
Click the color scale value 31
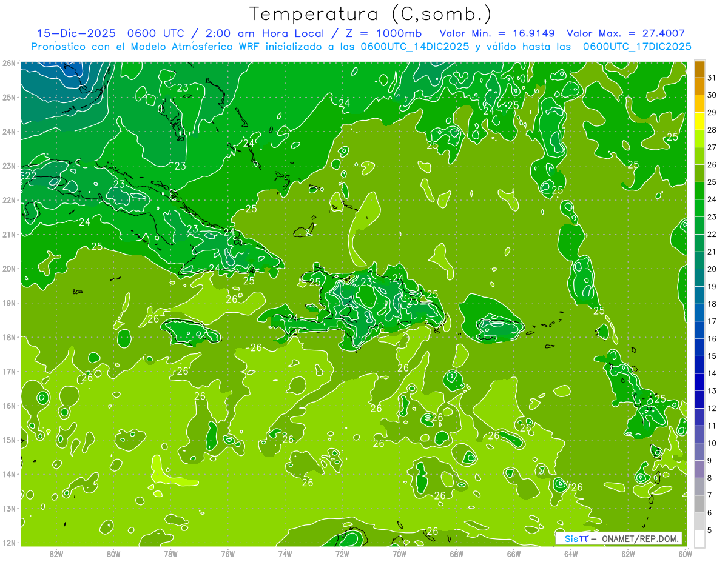(712, 78)
